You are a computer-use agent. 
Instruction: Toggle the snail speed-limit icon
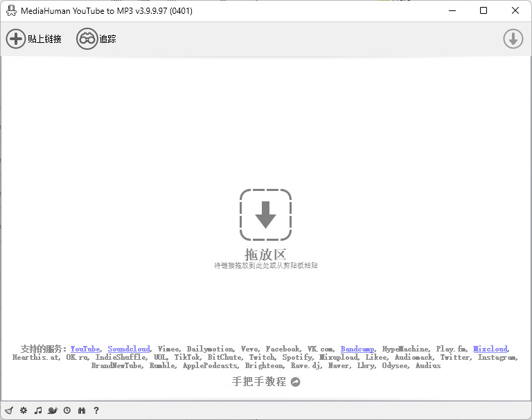click(x=53, y=410)
